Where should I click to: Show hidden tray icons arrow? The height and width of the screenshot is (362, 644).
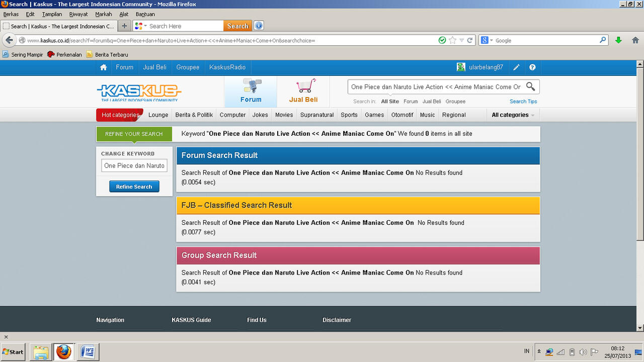coord(539,351)
